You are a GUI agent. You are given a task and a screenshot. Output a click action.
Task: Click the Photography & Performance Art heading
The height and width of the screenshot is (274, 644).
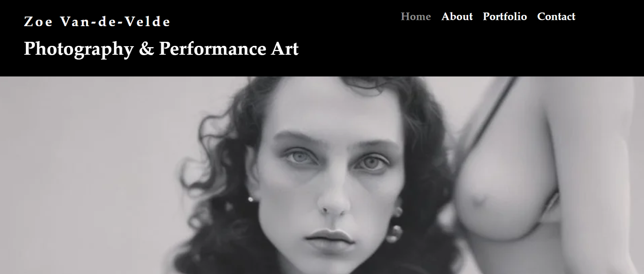[161, 49]
